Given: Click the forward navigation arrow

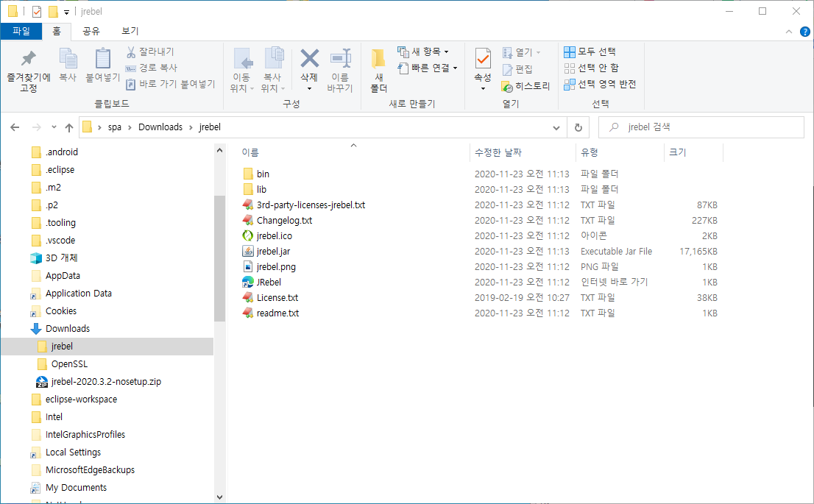Looking at the screenshot, I should pos(36,127).
